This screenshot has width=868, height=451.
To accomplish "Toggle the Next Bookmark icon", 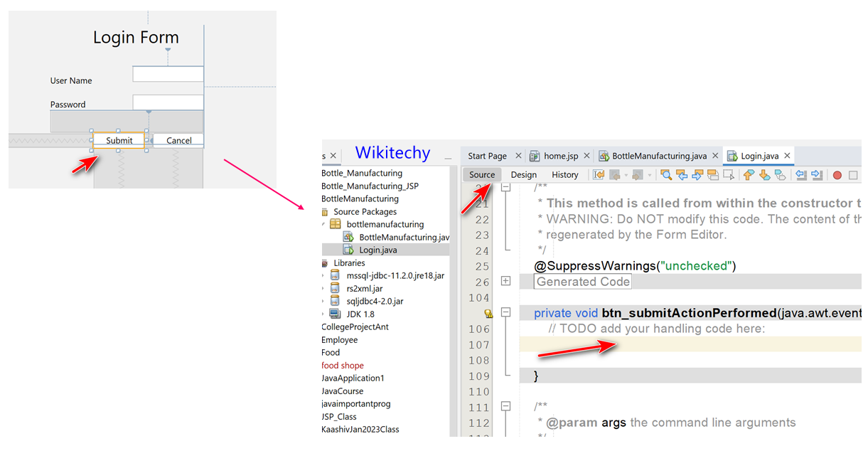I will coord(763,174).
